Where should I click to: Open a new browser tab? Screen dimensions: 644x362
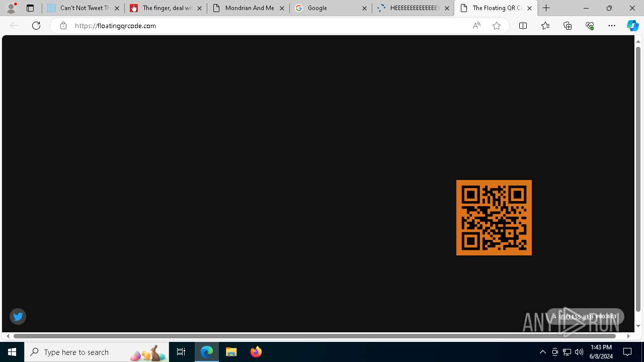(546, 8)
